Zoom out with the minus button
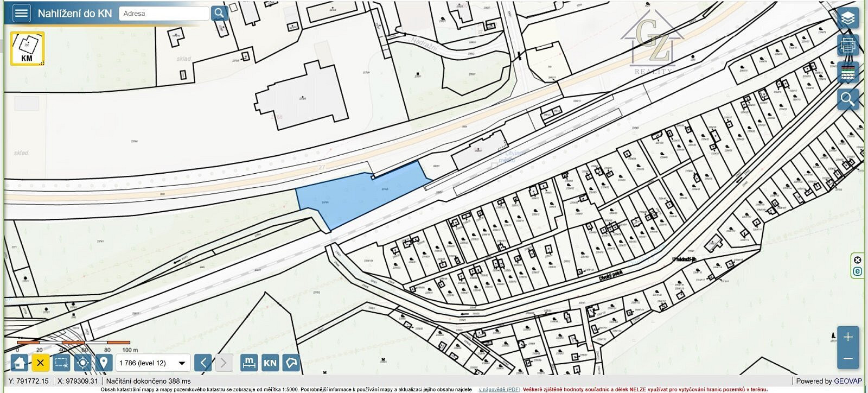Viewport: 868px width, 393px height. coord(848,359)
